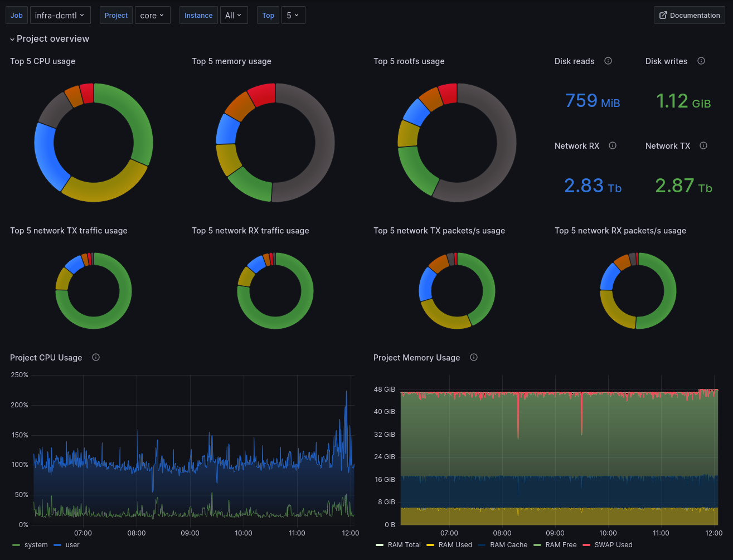Click the Project Memory Usage info icon
733x560 pixels.
(473, 357)
